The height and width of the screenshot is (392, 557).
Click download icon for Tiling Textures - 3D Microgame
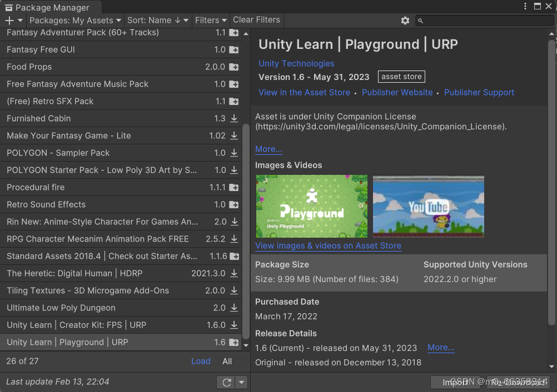(x=233, y=290)
